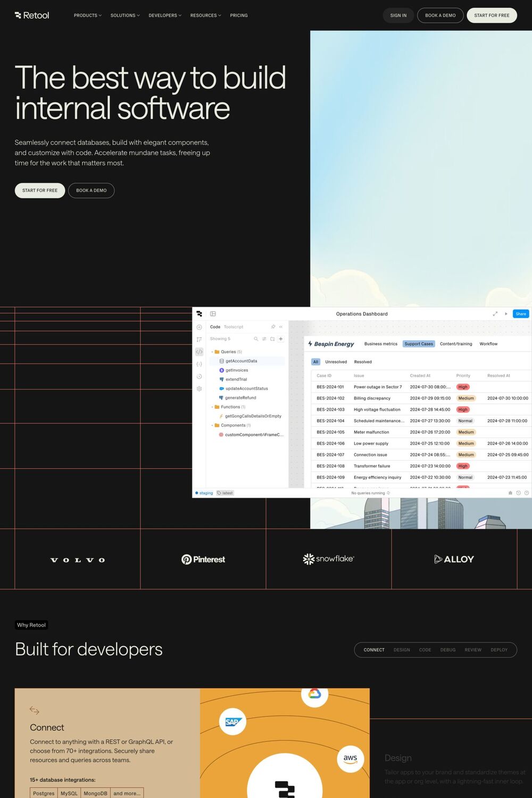Collapse the query panel using the double-chevron icon

(281, 327)
